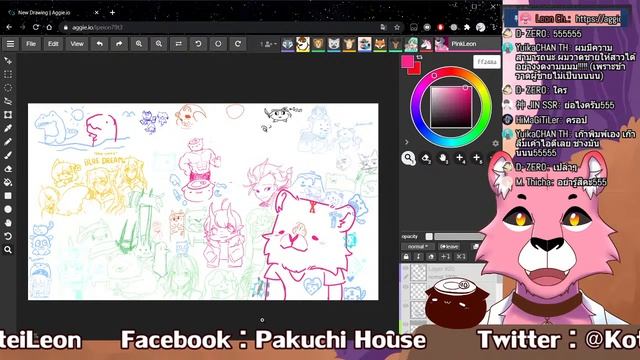Reset canvas rotation with circle icon

[x=218, y=44]
